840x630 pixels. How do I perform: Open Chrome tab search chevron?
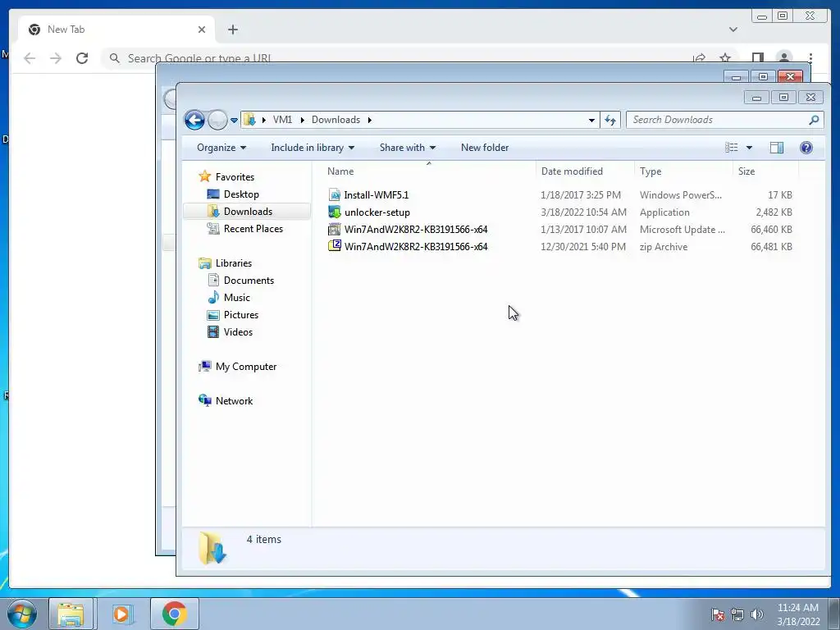(733, 30)
